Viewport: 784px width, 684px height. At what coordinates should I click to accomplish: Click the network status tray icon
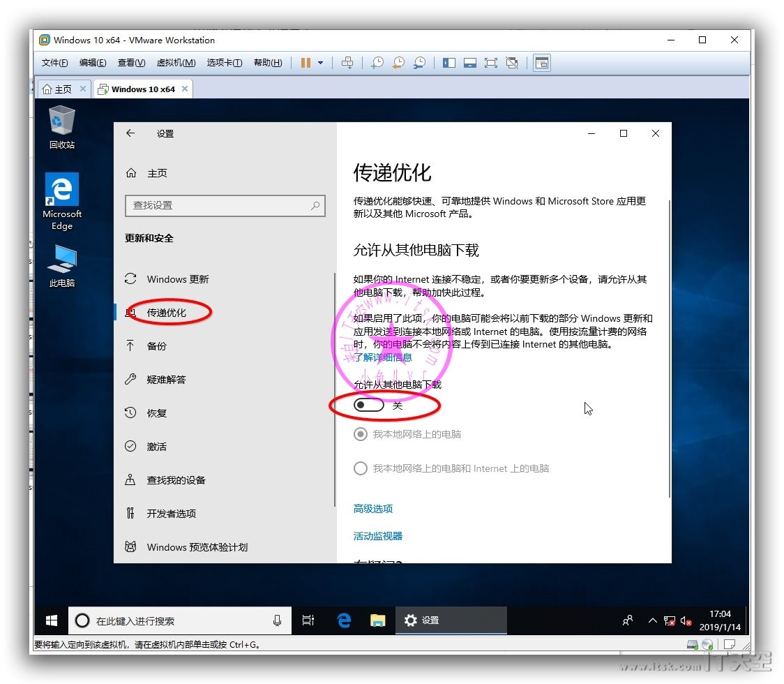pos(670,621)
